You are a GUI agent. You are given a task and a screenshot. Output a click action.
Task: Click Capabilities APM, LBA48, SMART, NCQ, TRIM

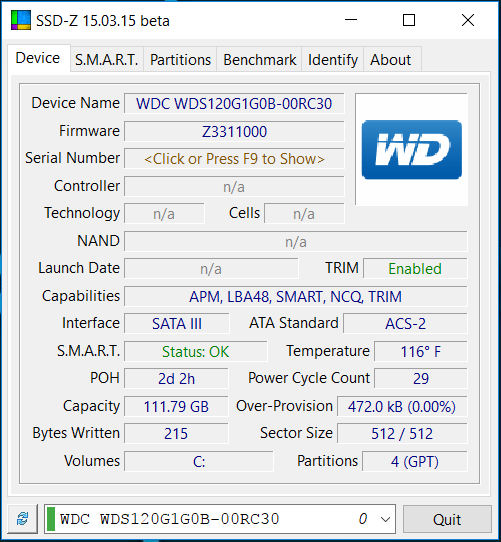(x=296, y=296)
